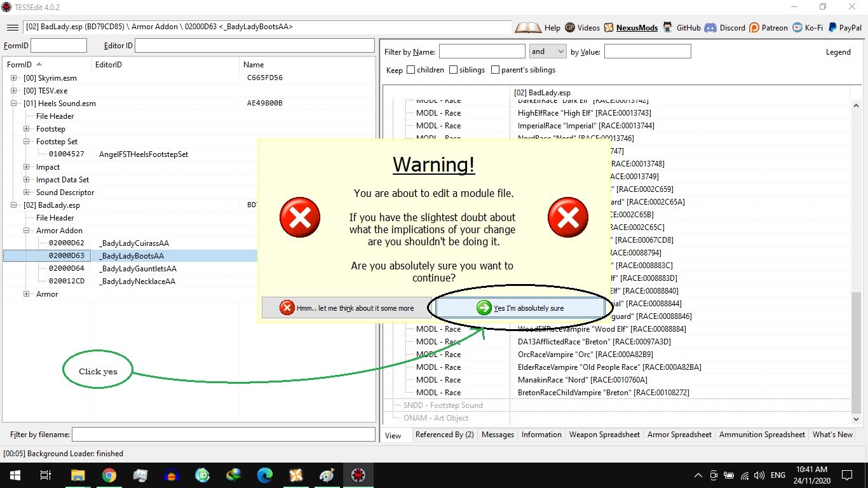Focus the FormID input field
868x488 pixels.
[x=58, y=45]
